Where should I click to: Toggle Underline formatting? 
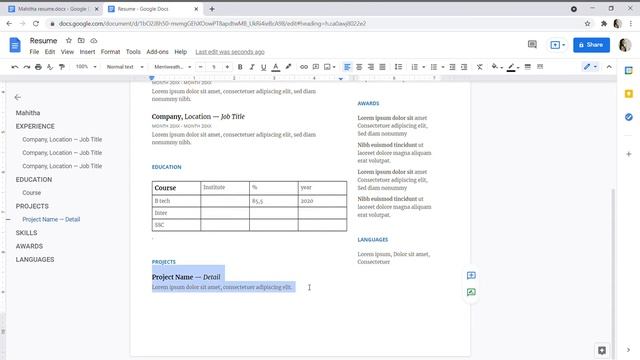pyautogui.click(x=264, y=67)
